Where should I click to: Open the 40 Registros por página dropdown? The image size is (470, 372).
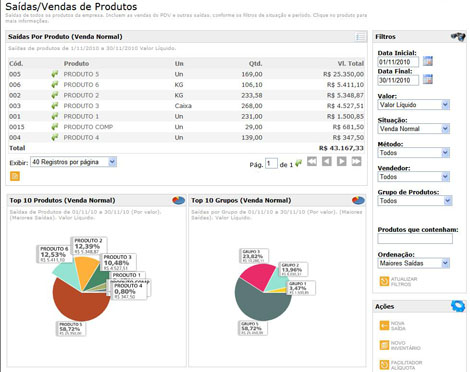[x=73, y=162]
